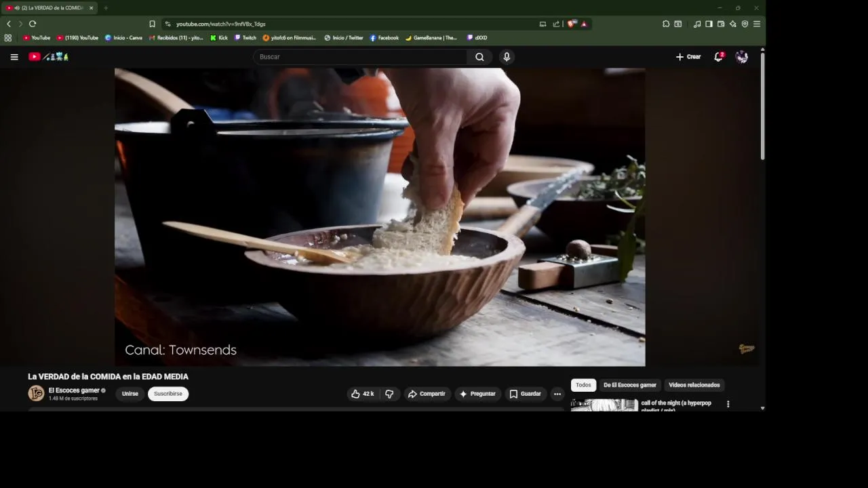Open the GameBanana bookmark

(431, 38)
